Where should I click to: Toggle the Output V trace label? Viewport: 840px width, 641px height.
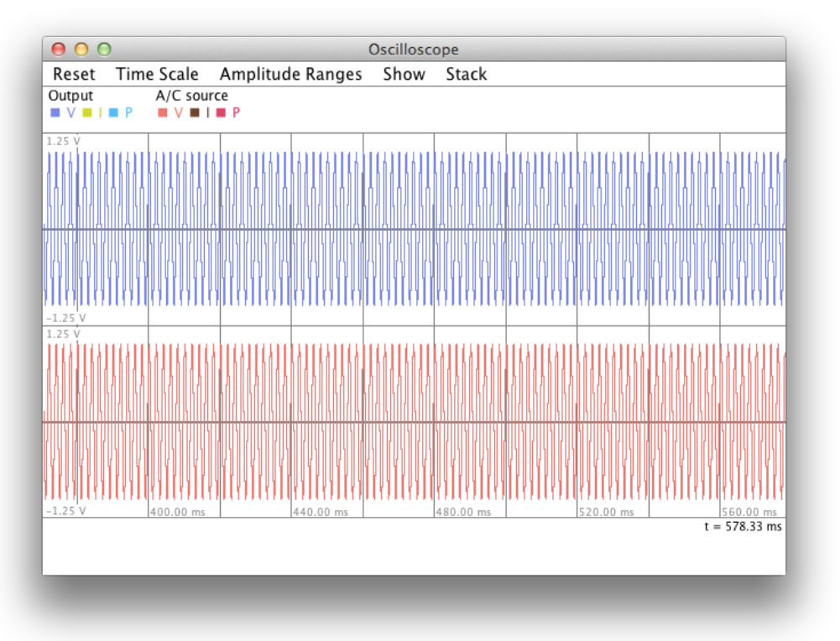(70, 112)
